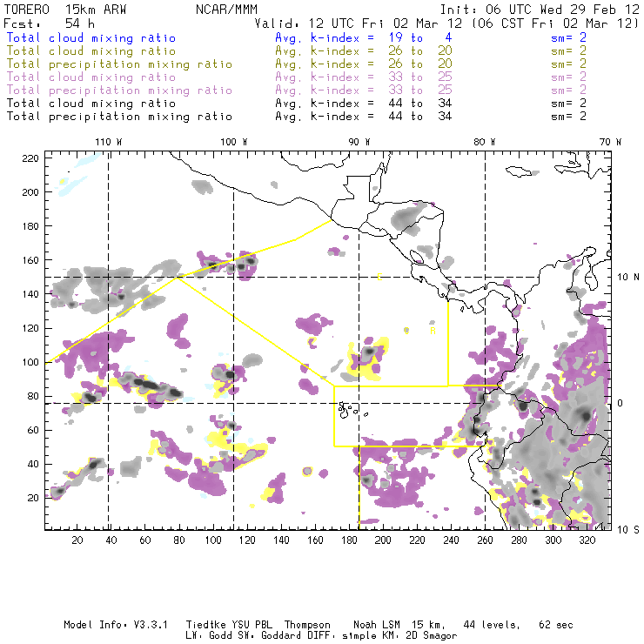Select the purple "Total cloud mixing ratio" legend row

(91, 77)
